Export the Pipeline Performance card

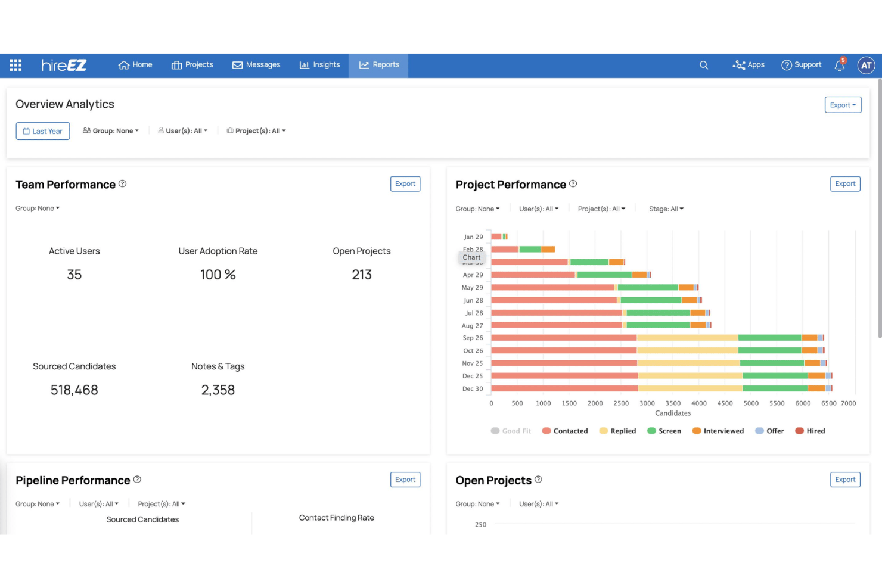(405, 480)
